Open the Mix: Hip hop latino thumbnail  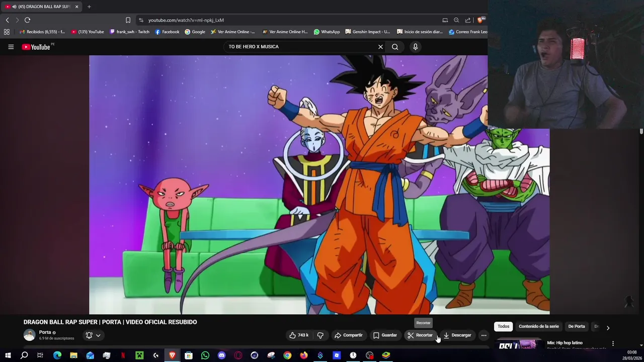pyautogui.click(x=518, y=344)
